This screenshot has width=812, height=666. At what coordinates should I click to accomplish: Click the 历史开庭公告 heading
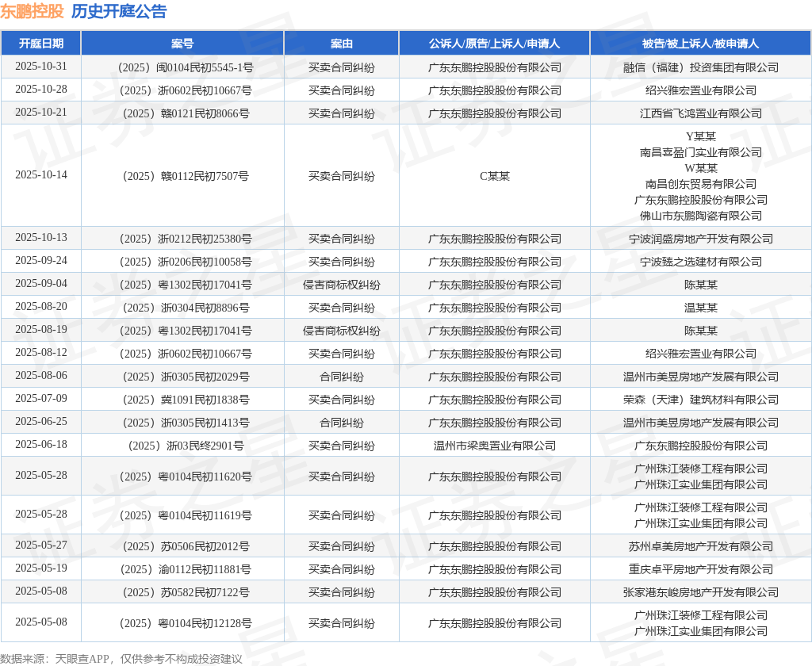(x=119, y=11)
